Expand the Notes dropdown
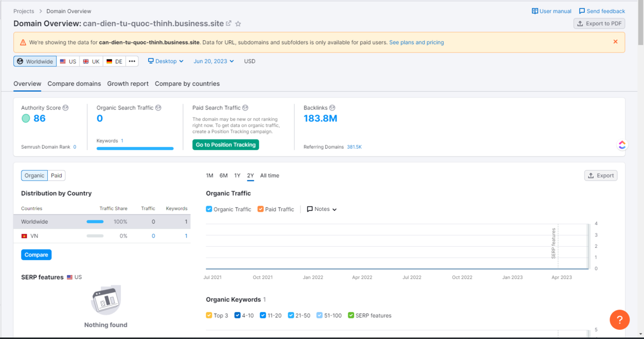 (x=322, y=209)
